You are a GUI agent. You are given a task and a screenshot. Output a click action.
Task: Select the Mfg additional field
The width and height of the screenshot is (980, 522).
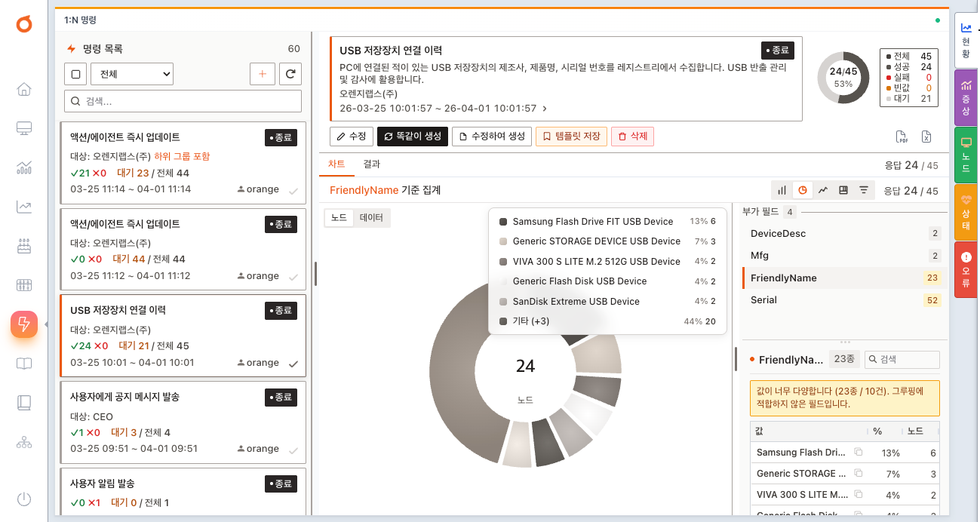tap(845, 256)
